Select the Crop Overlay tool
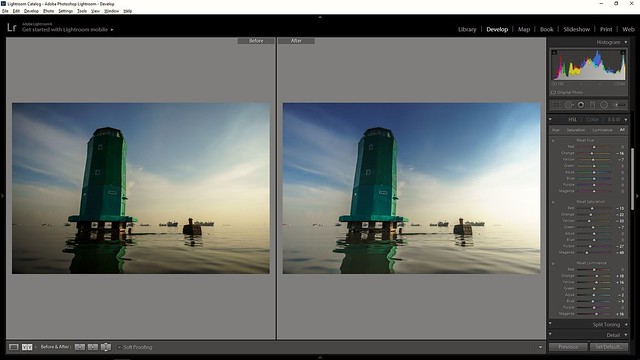Screen dimensions: 640x360 click(556, 105)
